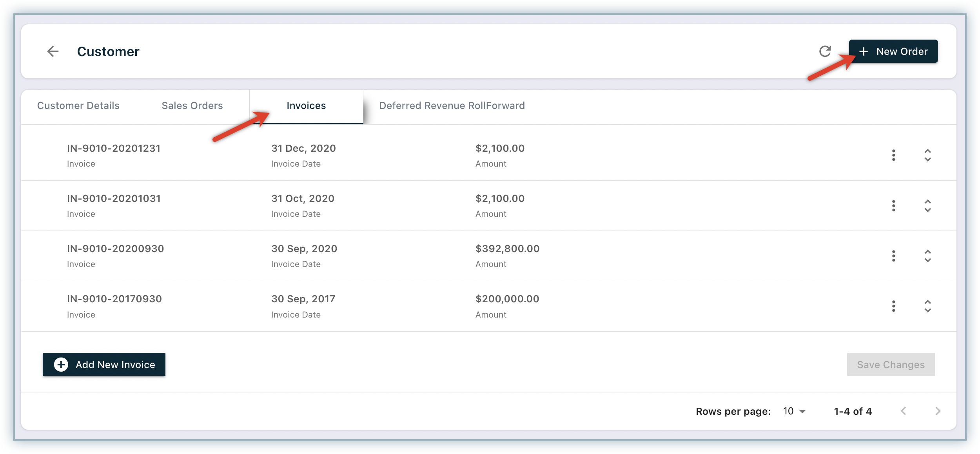The height and width of the screenshot is (454, 980).
Task: Open three-dot menu for IN-9010-20201231
Action: pos(893,155)
